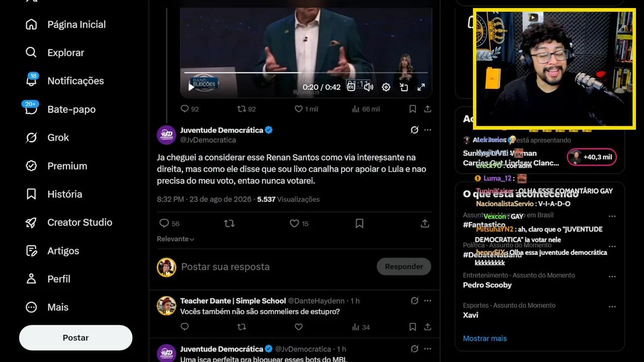Open options for Pedro Scooby trend
Image resolution: width=644 pixels, height=362 pixels.
click(x=612, y=277)
